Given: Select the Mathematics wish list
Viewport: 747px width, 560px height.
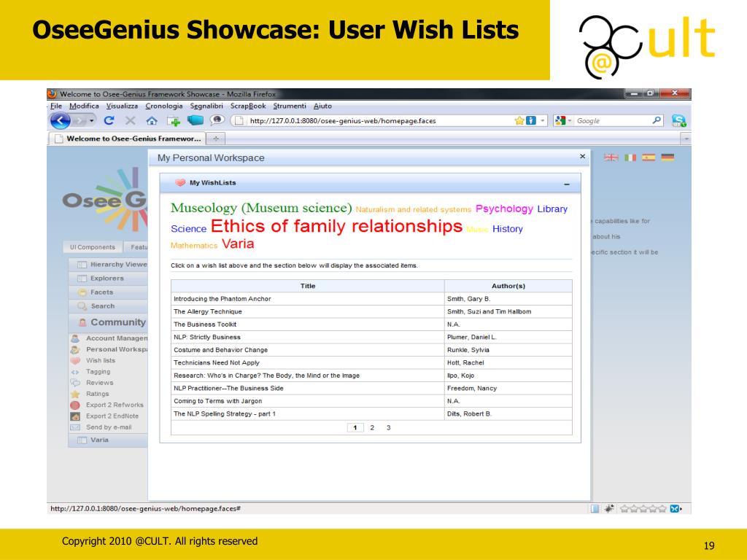Looking at the screenshot, I should coord(194,246).
